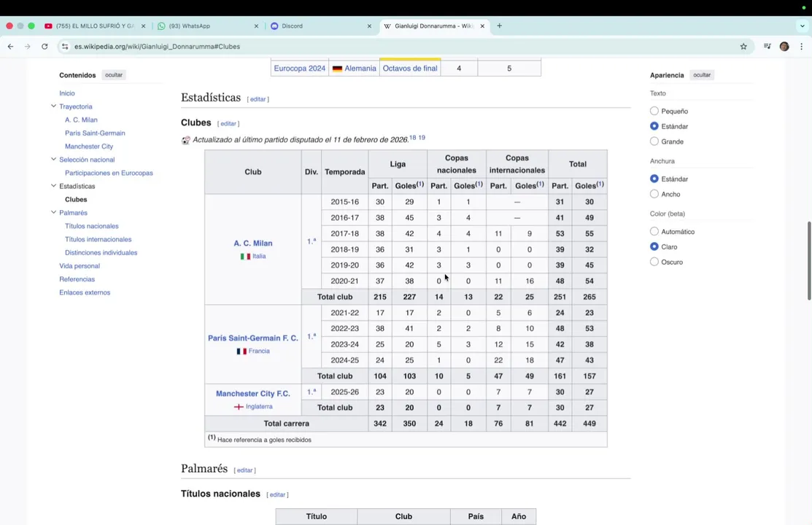Edit the Clubes section
This screenshot has height=525, width=812.
(228, 124)
